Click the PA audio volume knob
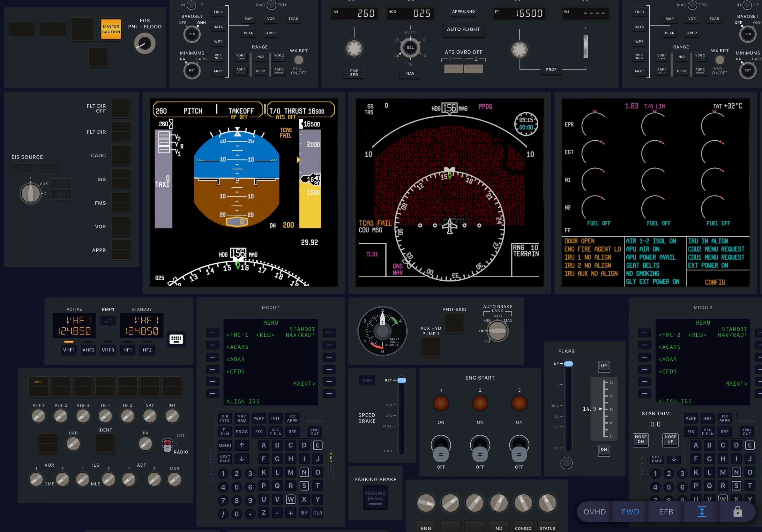Image resolution: width=762 pixels, height=532 pixels. [x=146, y=444]
